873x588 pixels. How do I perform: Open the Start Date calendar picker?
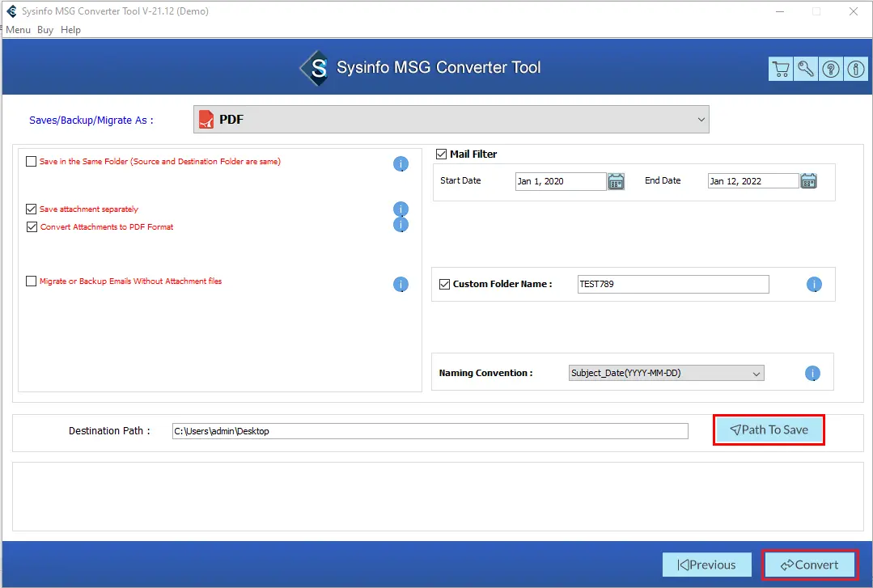click(x=617, y=181)
